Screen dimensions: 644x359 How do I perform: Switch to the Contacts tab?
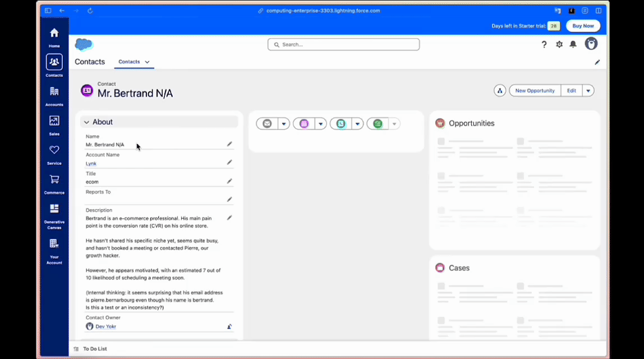[129, 62]
